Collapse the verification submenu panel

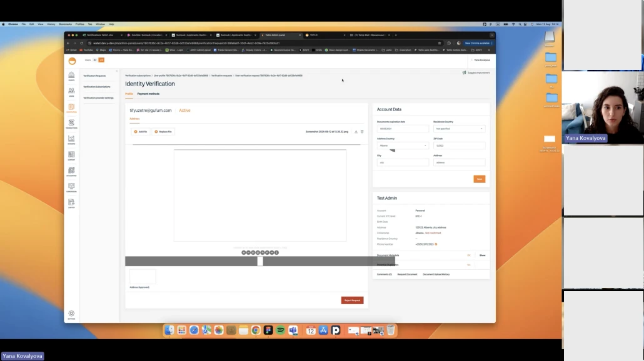pyautogui.click(x=117, y=71)
